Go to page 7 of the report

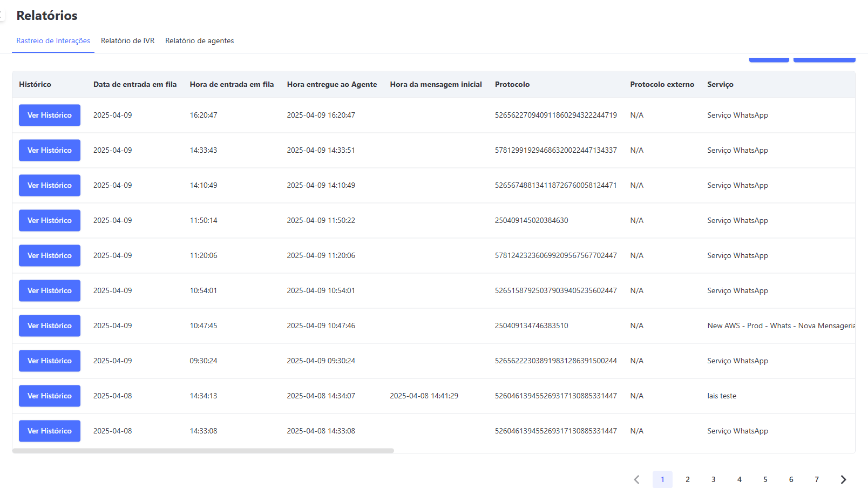817,479
